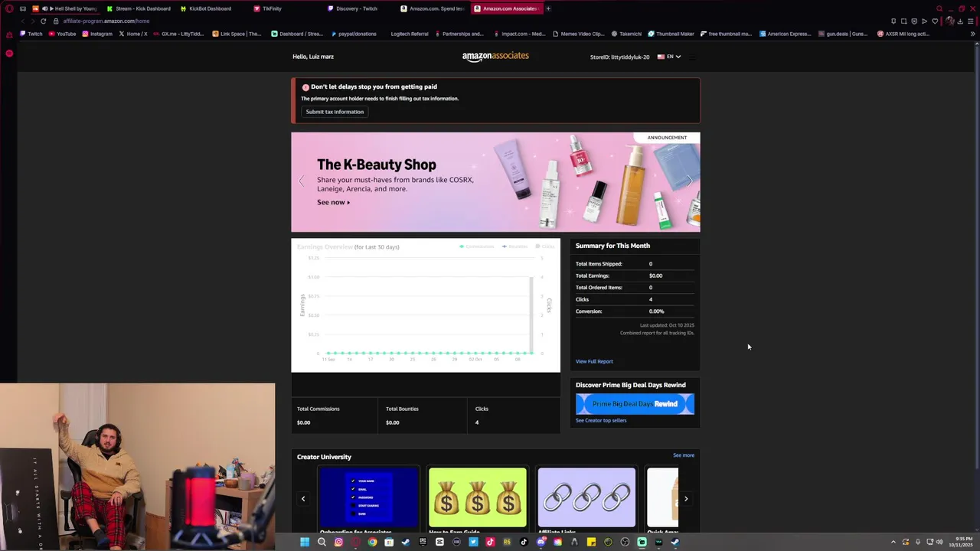
Task: Open Google Chrome from the taskbar
Action: coord(372,542)
